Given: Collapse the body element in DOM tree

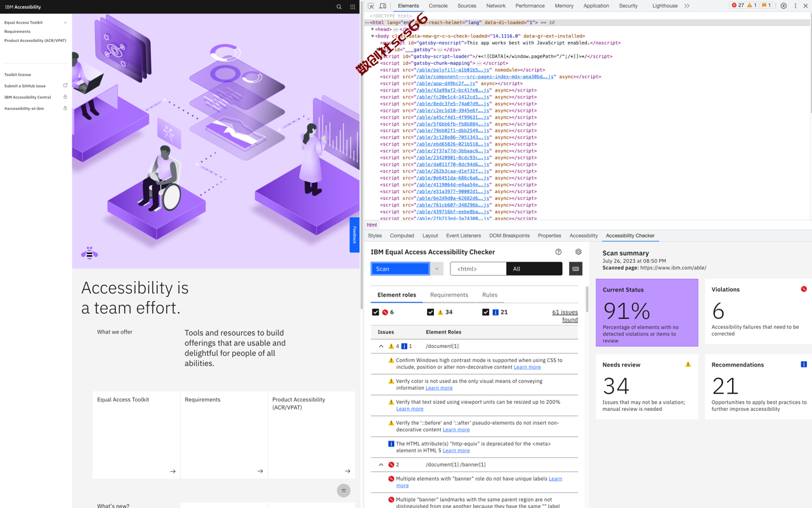Looking at the screenshot, I should pyautogui.click(x=372, y=36).
